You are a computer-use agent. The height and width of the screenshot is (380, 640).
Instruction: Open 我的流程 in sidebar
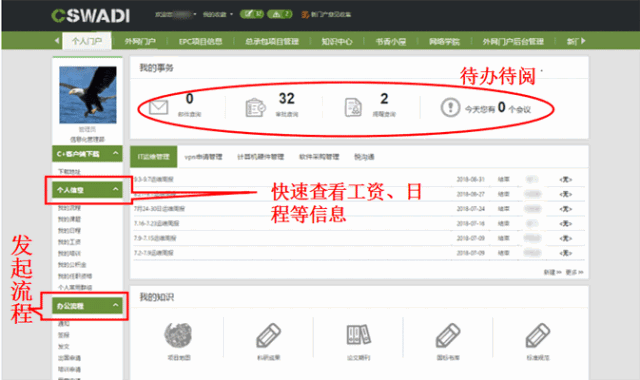click(69, 208)
